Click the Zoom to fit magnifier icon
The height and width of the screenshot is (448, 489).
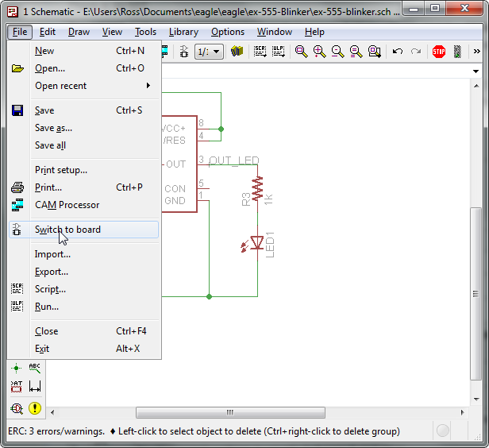click(x=302, y=52)
